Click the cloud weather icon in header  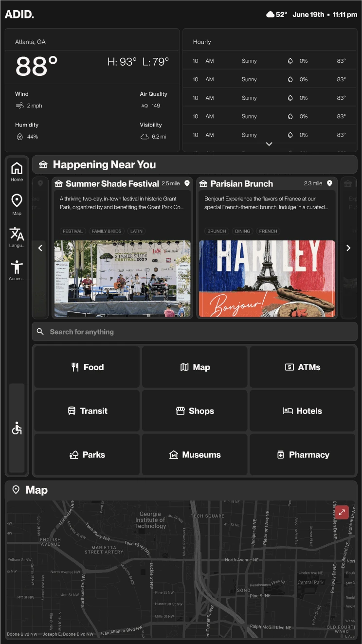point(270,15)
